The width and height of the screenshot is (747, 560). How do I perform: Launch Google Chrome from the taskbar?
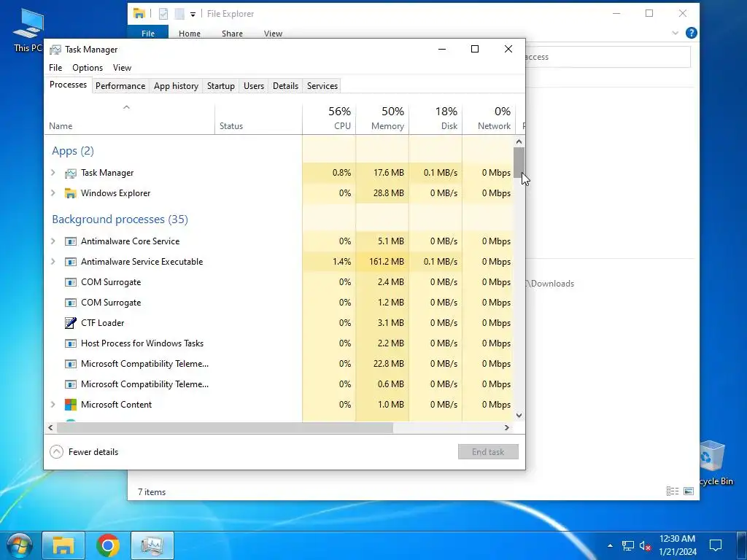pos(108,545)
